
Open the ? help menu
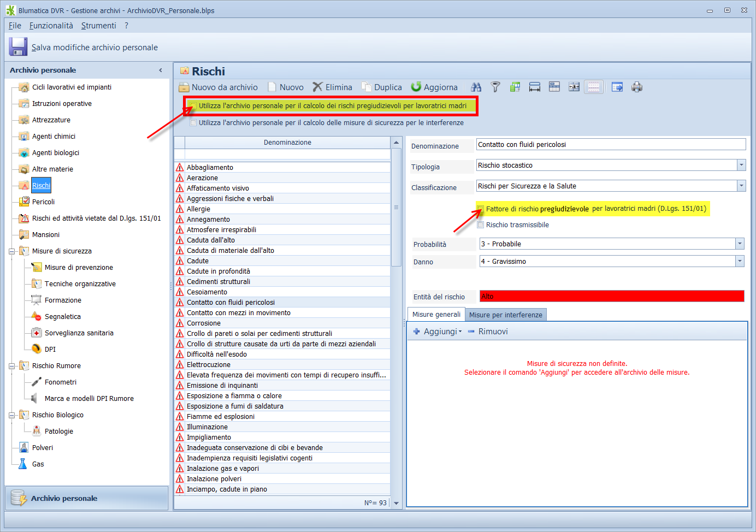127,26
